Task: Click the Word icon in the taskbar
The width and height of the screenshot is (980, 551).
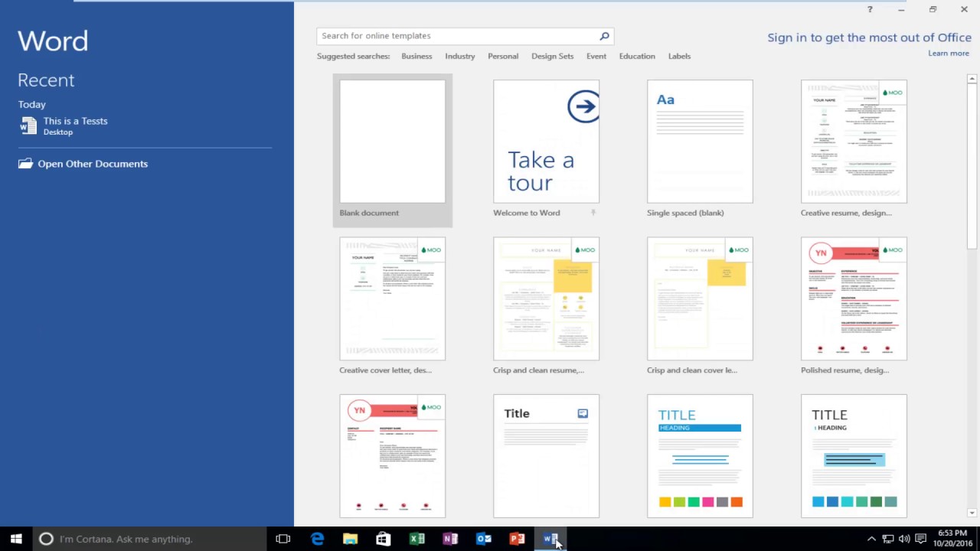Action: point(550,539)
